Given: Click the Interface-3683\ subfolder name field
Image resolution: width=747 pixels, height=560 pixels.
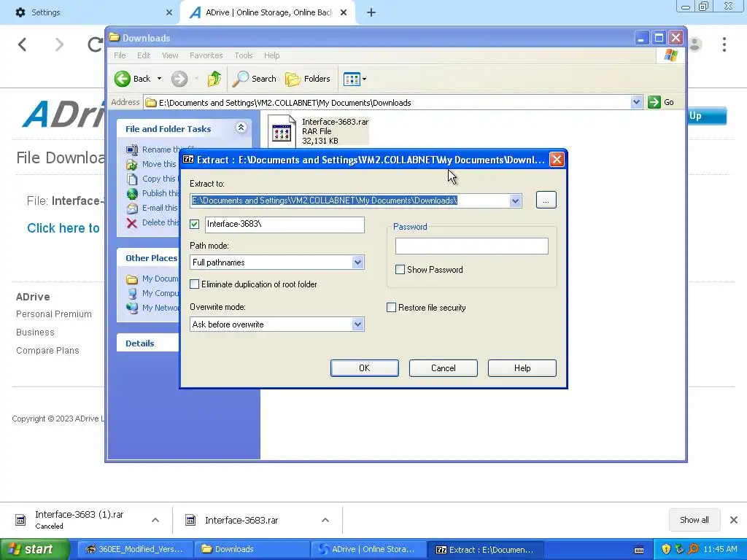Looking at the screenshot, I should (x=285, y=225).
